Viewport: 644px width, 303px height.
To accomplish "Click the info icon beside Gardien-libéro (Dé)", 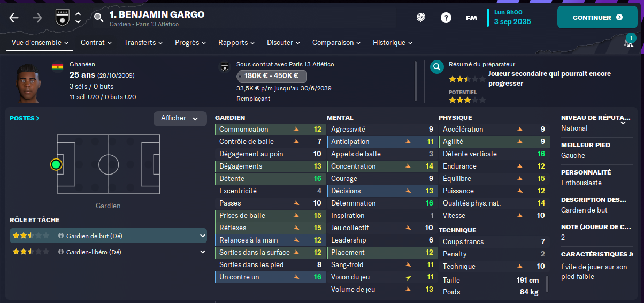I will coord(61,252).
